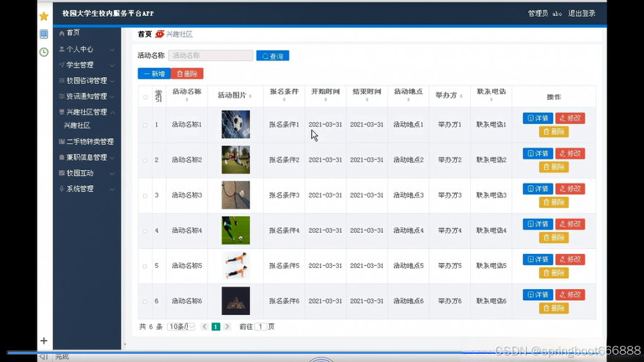
Task: Focus the 活动名称 search input field
Action: click(211, 56)
